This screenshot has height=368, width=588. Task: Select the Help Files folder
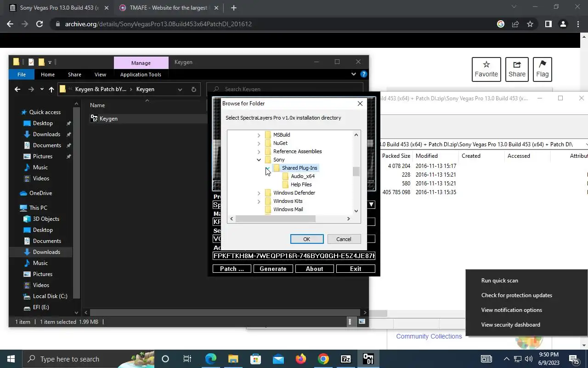[x=301, y=184]
